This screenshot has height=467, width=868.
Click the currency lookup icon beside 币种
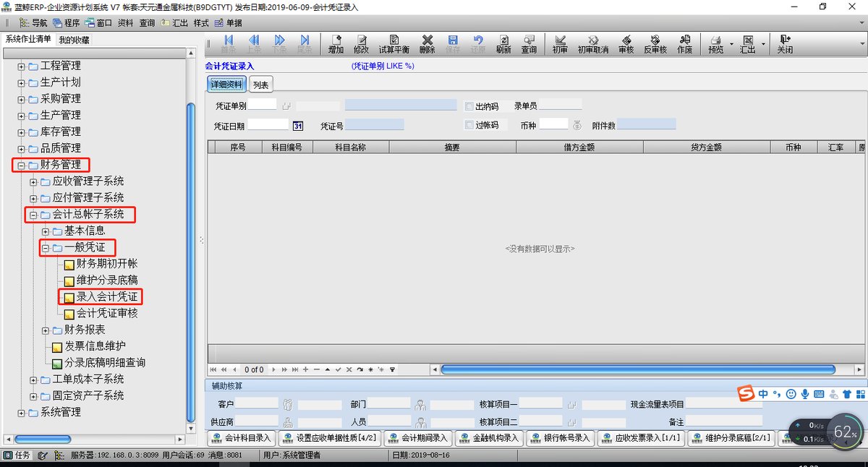[x=576, y=125]
